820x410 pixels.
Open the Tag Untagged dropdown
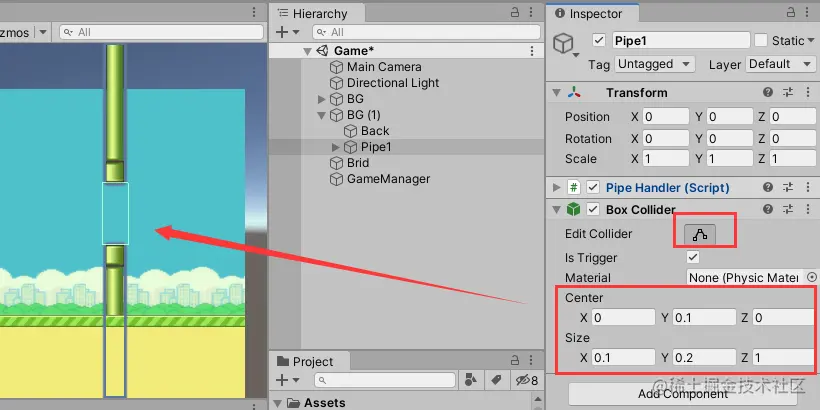pos(654,64)
